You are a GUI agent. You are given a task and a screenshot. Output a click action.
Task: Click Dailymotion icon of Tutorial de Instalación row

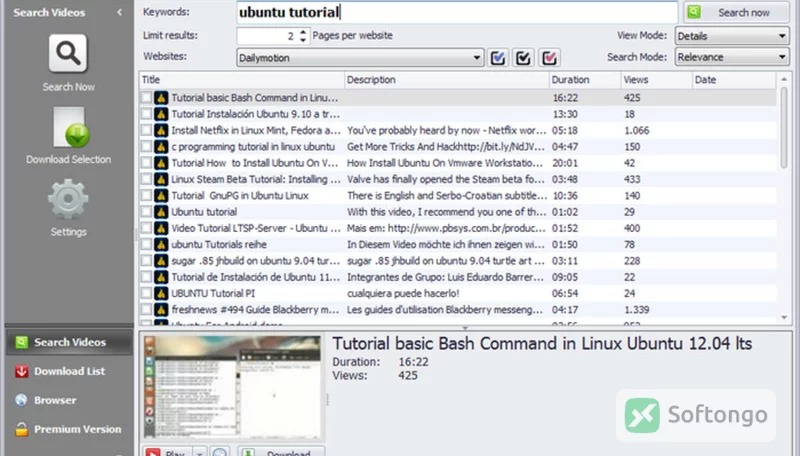[161, 277]
